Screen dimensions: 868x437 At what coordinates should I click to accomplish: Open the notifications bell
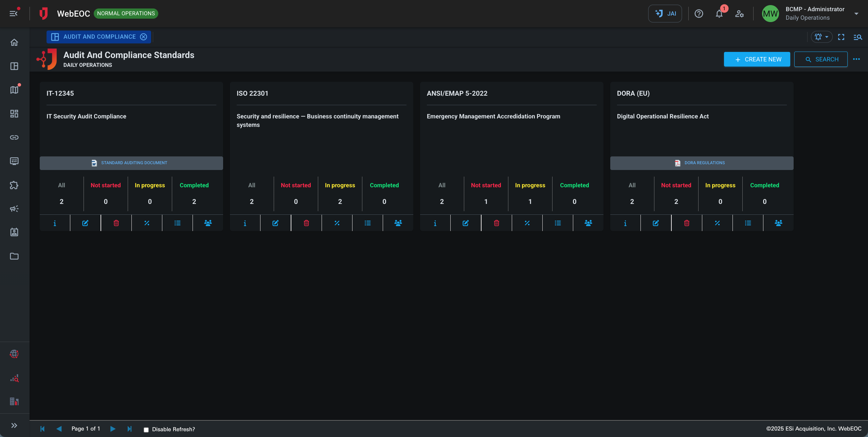(719, 14)
